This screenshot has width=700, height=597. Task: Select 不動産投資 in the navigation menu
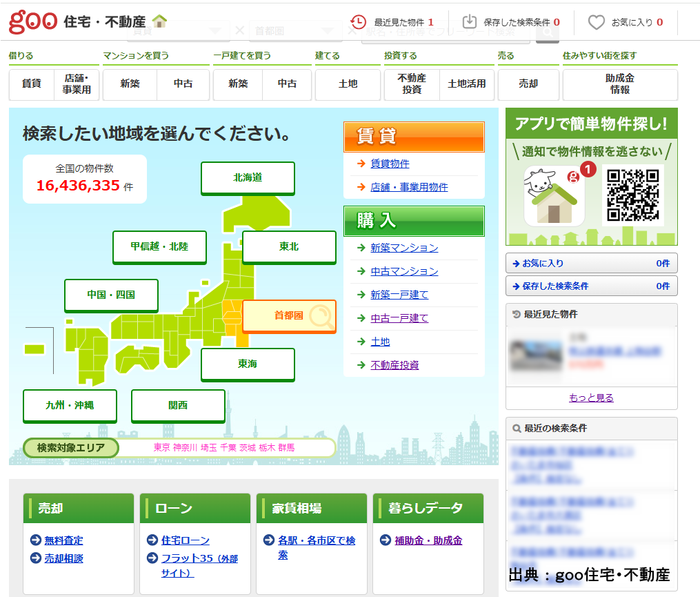coord(412,84)
